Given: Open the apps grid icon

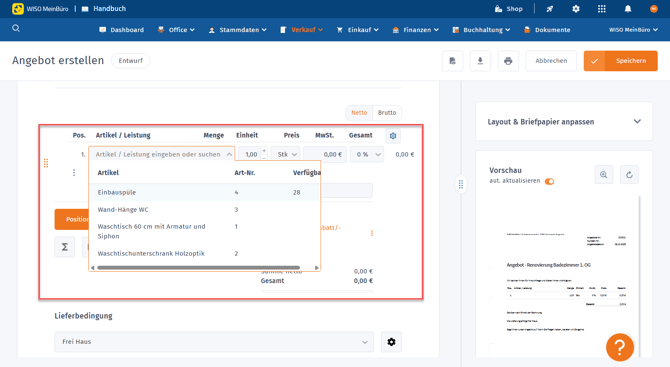Looking at the screenshot, I should pos(602,9).
